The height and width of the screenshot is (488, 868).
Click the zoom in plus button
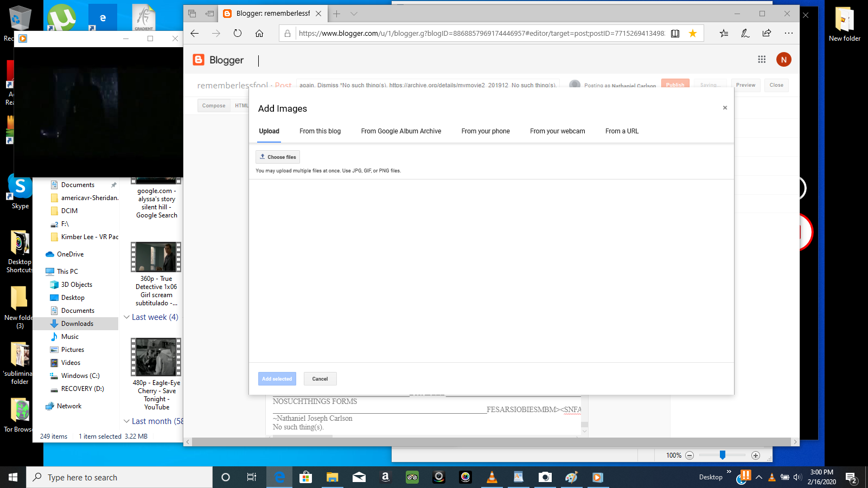coord(756,455)
